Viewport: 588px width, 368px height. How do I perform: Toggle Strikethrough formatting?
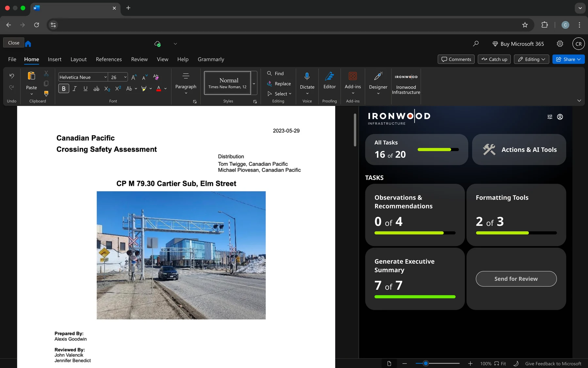(96, 89)
